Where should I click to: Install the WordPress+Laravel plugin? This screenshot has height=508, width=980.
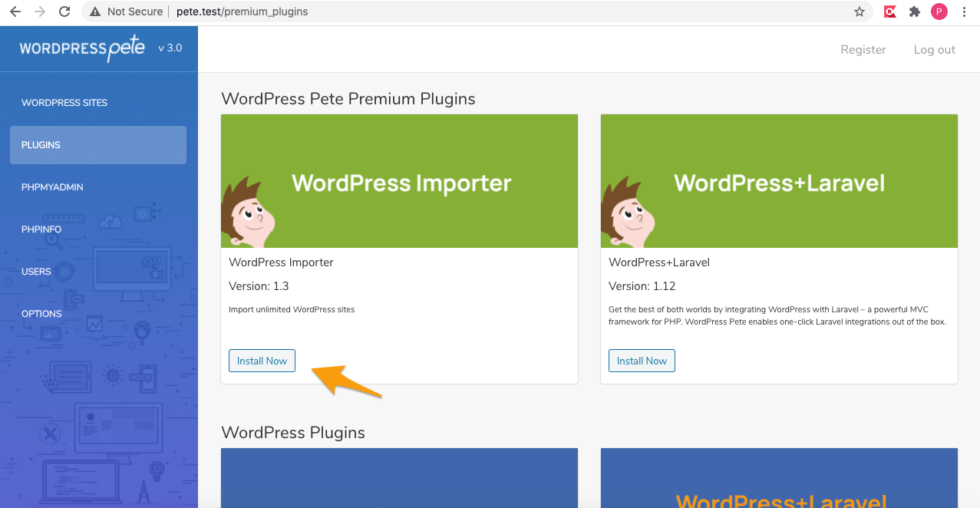point(642,361)
